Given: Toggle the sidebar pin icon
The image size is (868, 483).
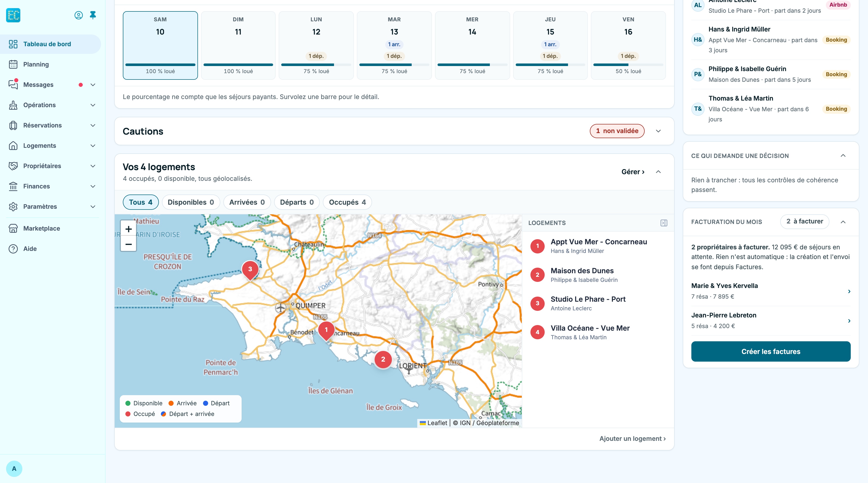Looking at the screenshot, I should (x=93, y=15).
